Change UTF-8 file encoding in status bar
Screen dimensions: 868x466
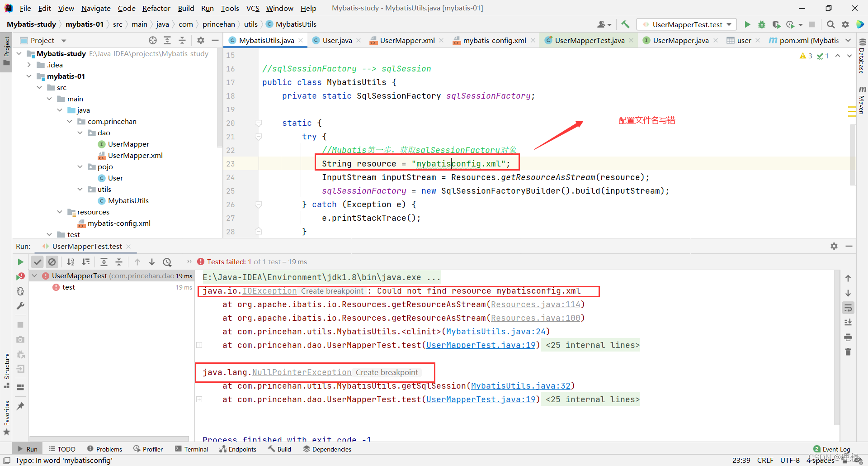(x=790, y=460)
